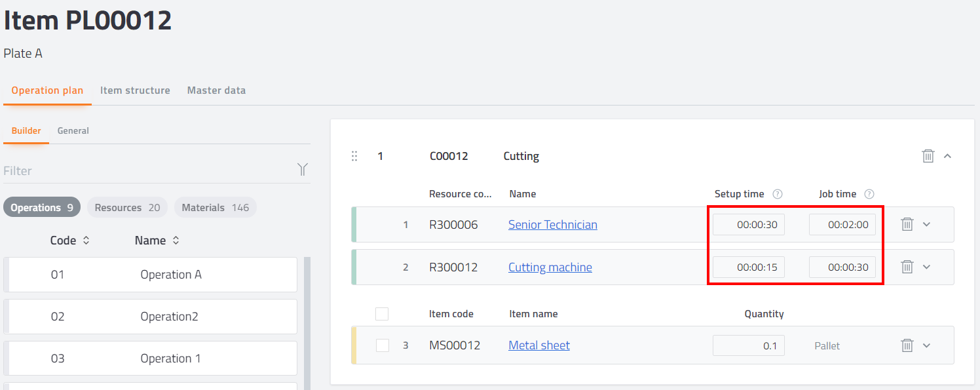Expand the Senior Technician row details

[926, 224]
